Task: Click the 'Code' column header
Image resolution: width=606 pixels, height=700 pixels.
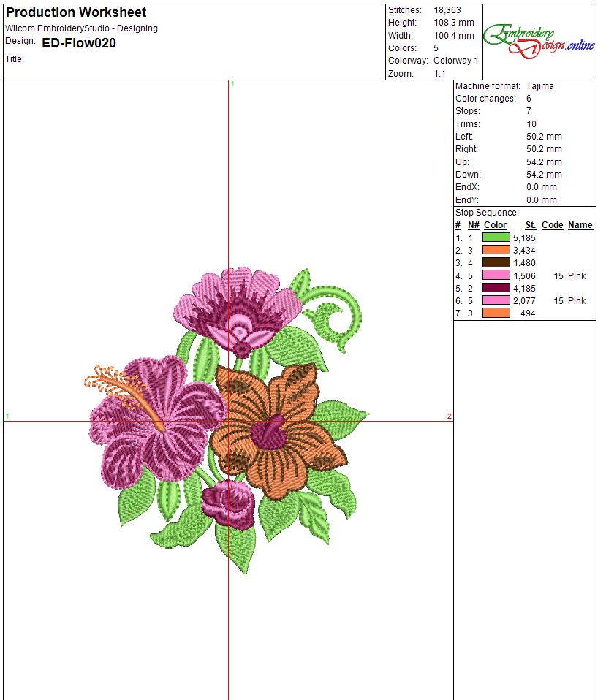Action: [x=552, y=225]
